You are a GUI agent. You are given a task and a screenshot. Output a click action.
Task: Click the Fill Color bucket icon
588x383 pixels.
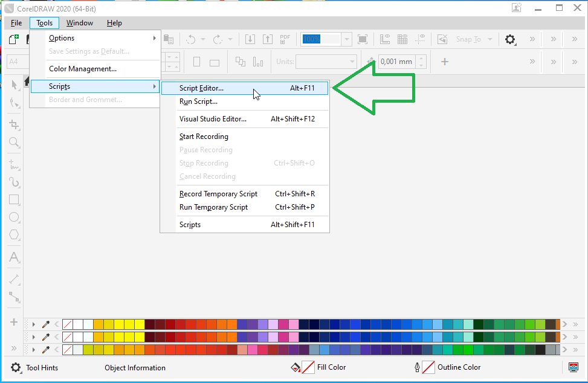coord(296,367)
